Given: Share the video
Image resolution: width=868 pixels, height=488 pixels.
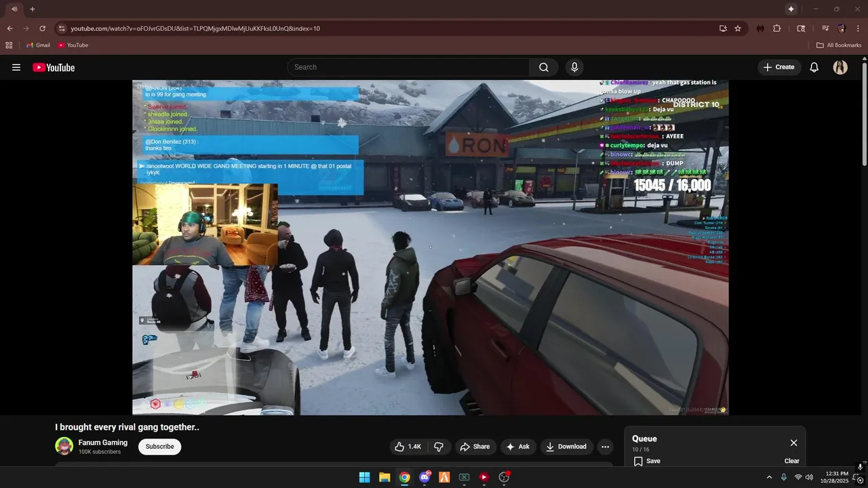Looking at the screenshot, I should point(475,447).
